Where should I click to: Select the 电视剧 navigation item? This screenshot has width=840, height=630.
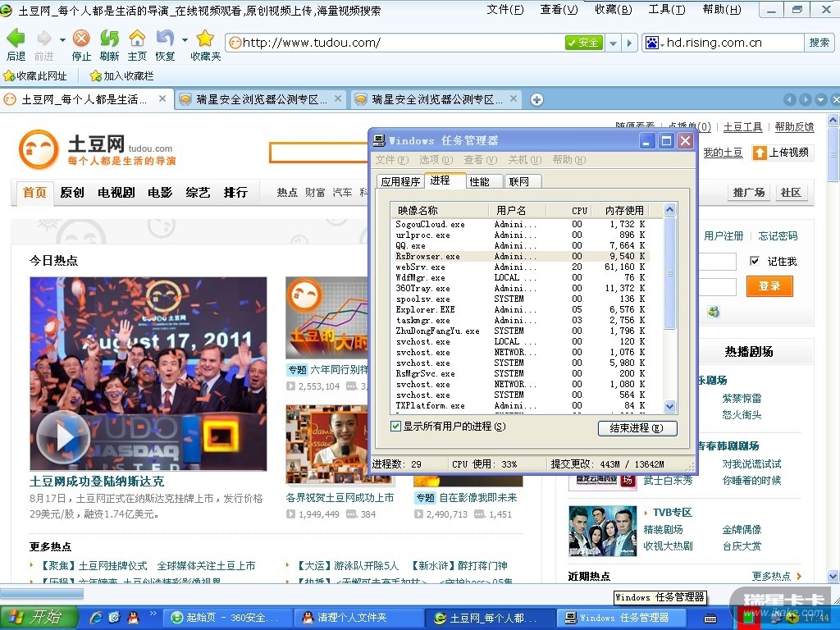[116, 192]
